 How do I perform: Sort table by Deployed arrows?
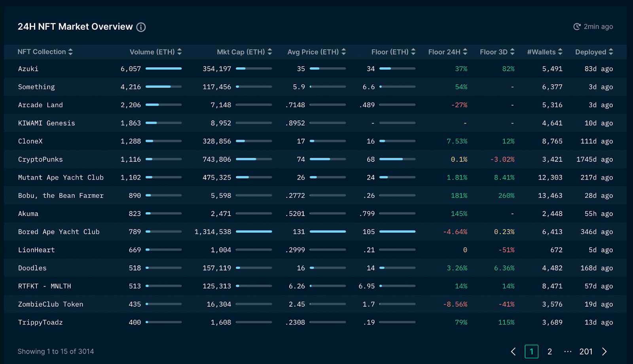(x=611, y=52)
